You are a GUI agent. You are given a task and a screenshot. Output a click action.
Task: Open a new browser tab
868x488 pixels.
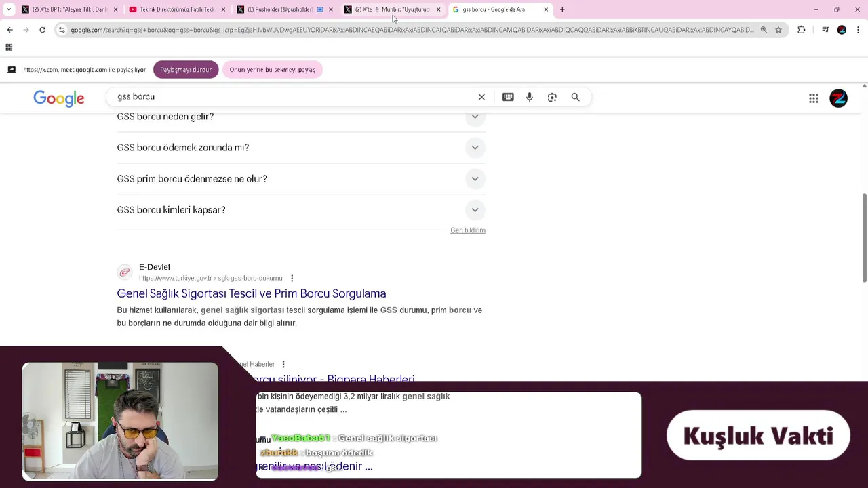coord(562,9)
